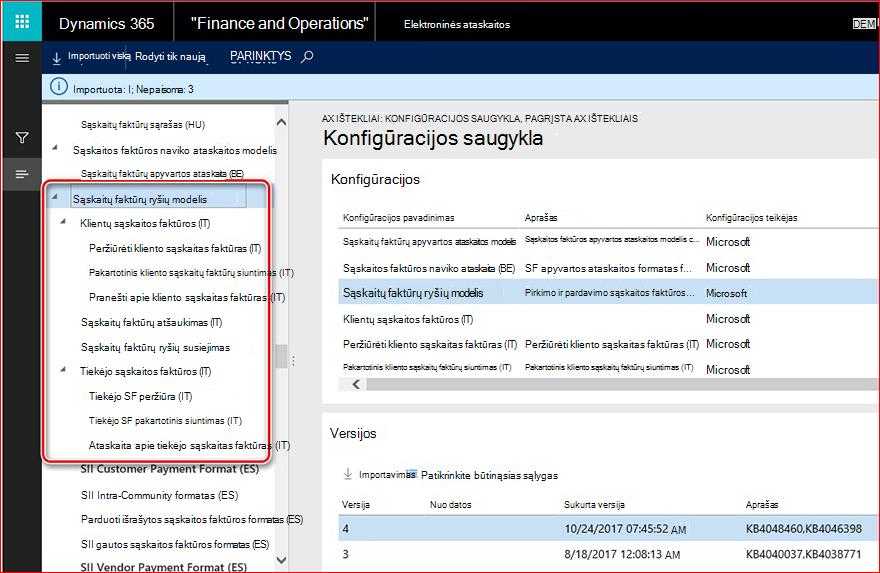
Task: Click the Importuoti viską download arrow icon
Action: click(x=57, y=58)
